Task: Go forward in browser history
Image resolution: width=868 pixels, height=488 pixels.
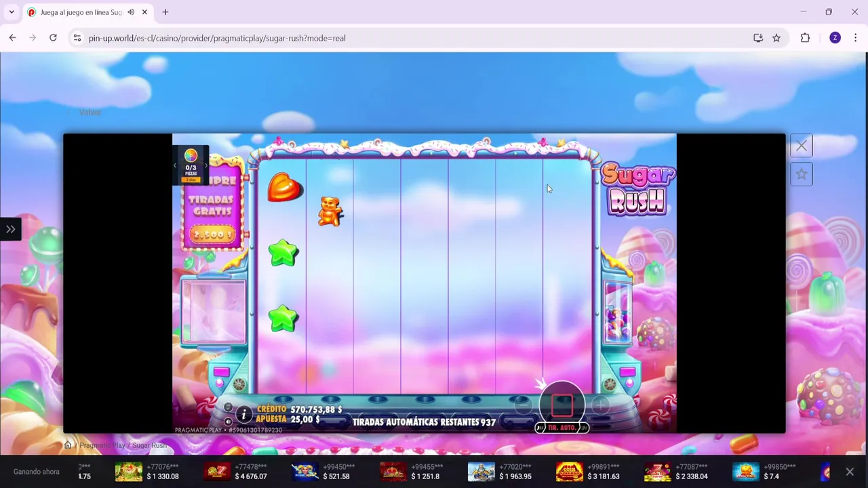Action: pyautogui.click(x=33, y=38)
